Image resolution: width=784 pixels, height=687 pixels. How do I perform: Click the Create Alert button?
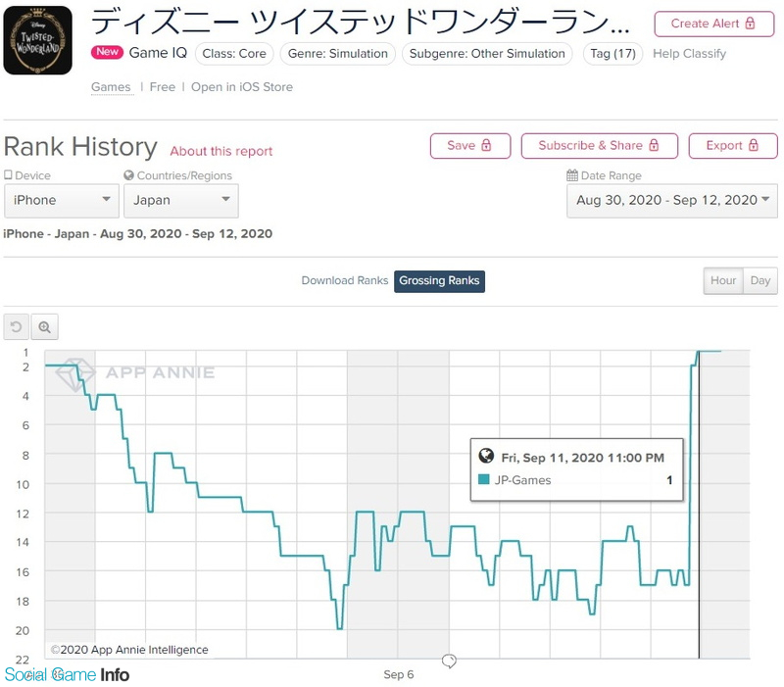pos(713,23)
